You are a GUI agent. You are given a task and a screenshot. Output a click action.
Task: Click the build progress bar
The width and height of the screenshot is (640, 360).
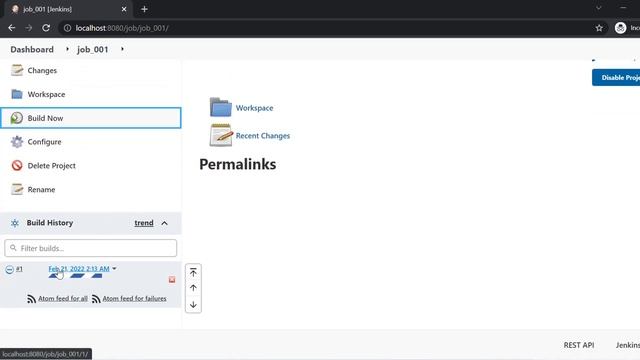point(76,276)
